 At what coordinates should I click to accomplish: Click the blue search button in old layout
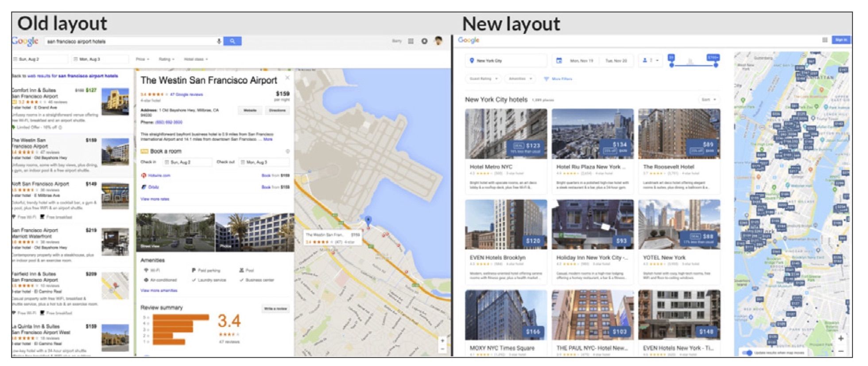232,41
